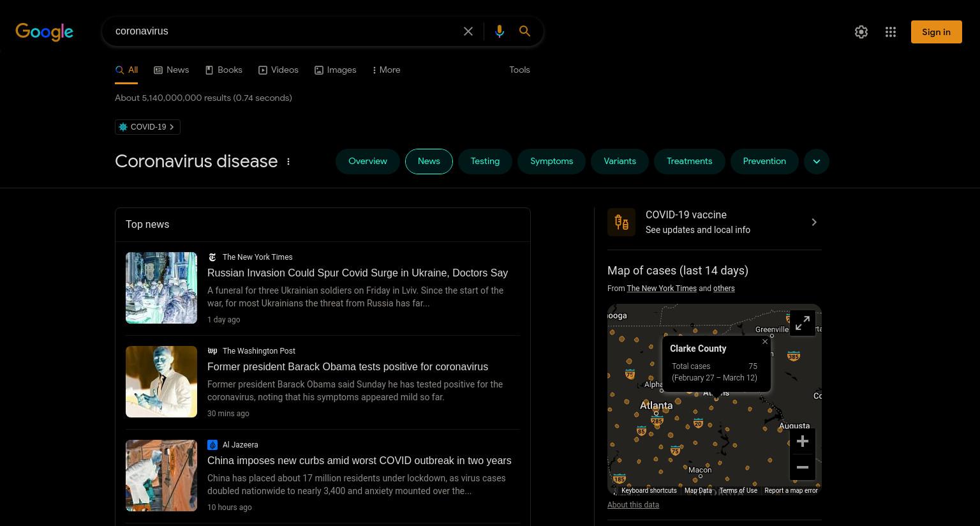This screenshot has width=980, height=526.
Task: Open the COVID-19 breadcrumb chip
Action: (147, 127)
